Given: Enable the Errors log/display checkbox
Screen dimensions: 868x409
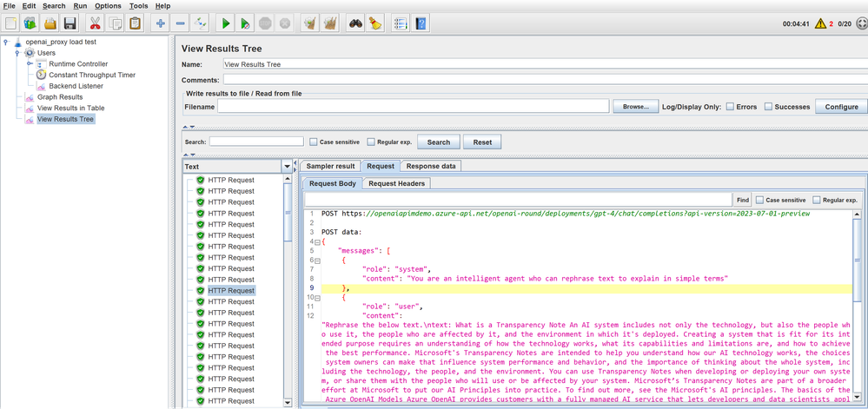Looking at the screenshot, I should click(731, 107).
